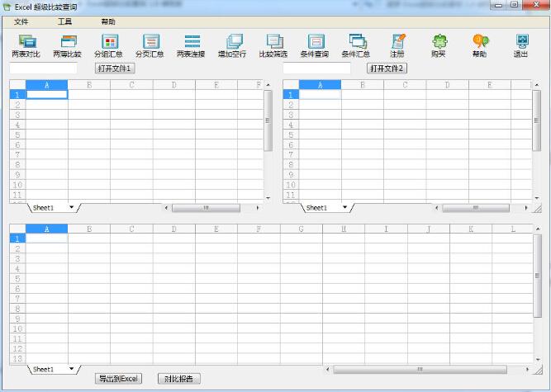The height and width of the screenshot is (392, 551).
Task: Expand the sheet dropdown arrow in file 2 grid
Action: (x=345, y=207)
